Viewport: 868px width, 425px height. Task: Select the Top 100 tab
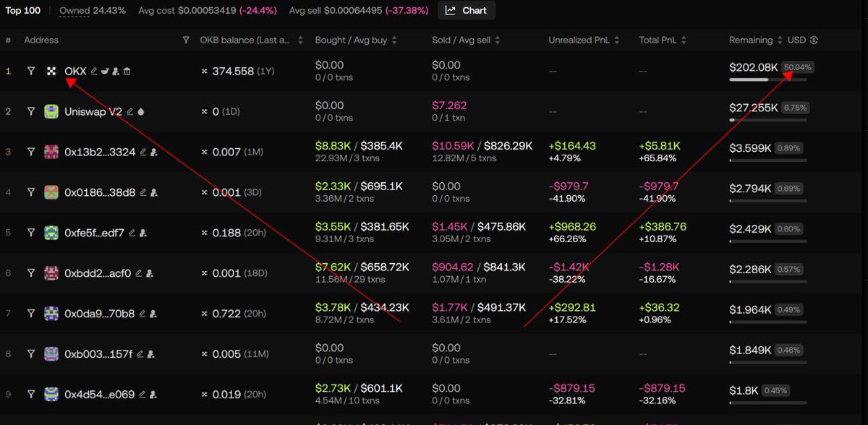[x=23, y=10]
